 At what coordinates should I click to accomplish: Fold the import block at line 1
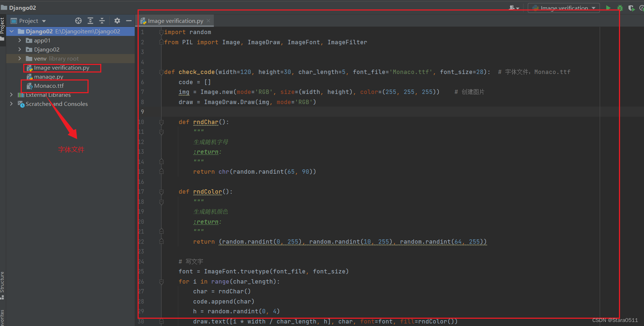[162, 32]
